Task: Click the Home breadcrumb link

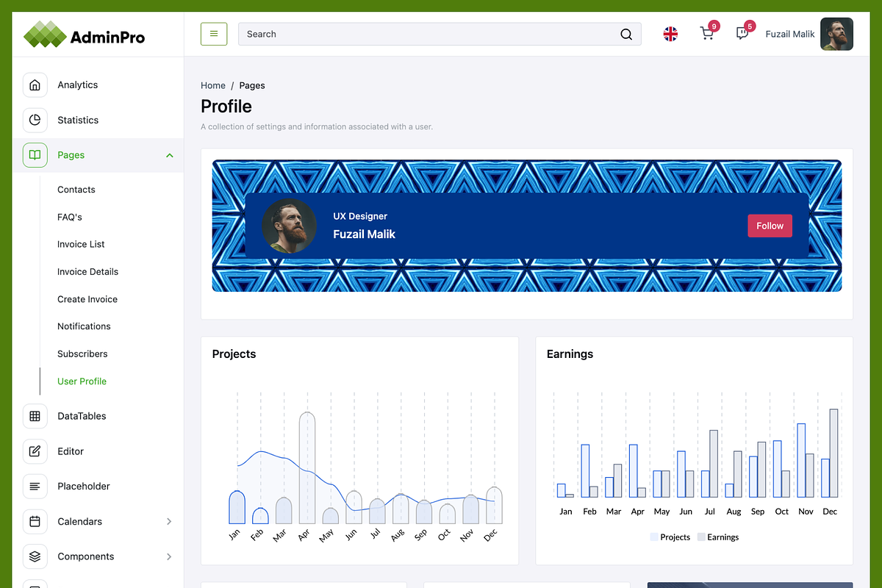Action: click(213, 85)
